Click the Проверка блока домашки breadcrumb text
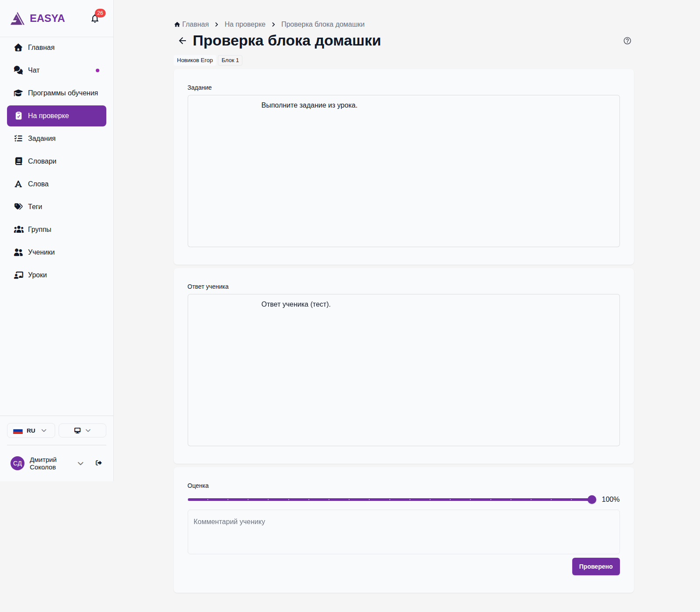Screen dimensions: 700x612 (x=322, y=24)
